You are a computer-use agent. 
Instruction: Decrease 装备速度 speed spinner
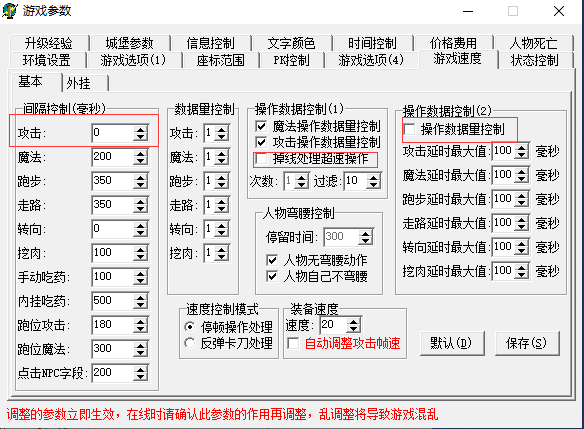point(353,329)
